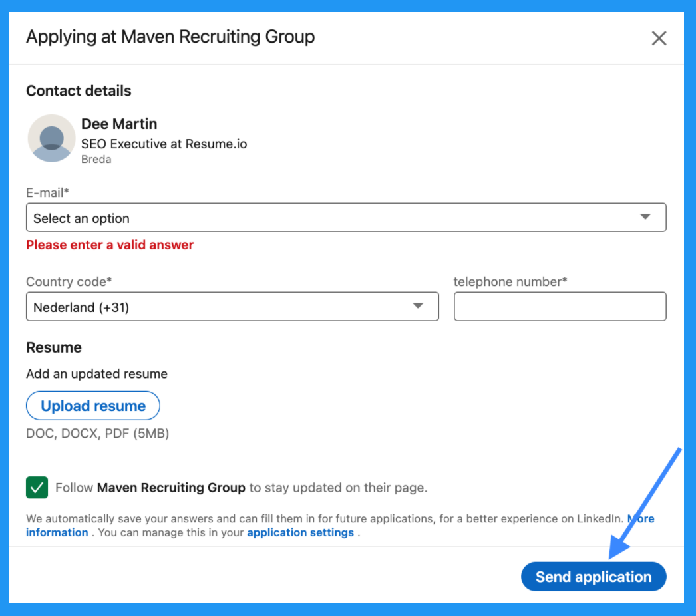This screenshot has height=616, width=696.
Task: Click the SEO Executive at Resume.io headline
Action: point(164,144)
